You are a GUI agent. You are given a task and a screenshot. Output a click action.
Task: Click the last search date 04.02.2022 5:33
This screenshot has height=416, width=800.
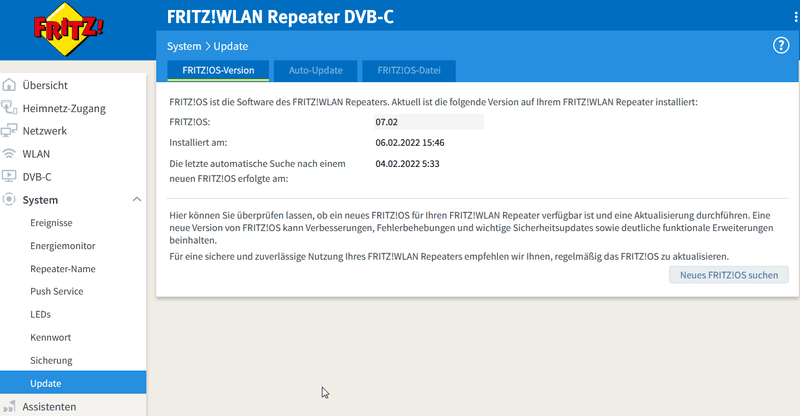coord(407,164)
